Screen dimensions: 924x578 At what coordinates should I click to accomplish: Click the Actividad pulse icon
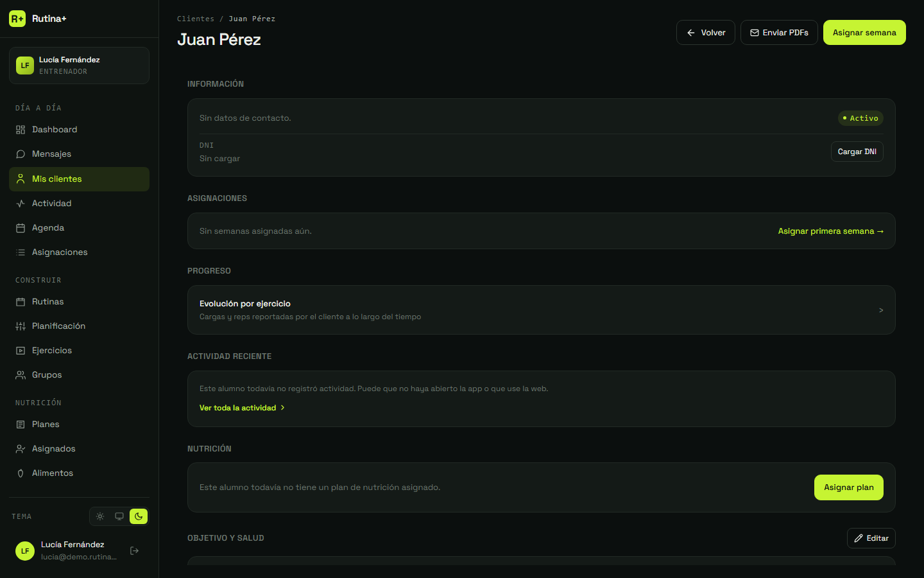(x=21, y=204)
